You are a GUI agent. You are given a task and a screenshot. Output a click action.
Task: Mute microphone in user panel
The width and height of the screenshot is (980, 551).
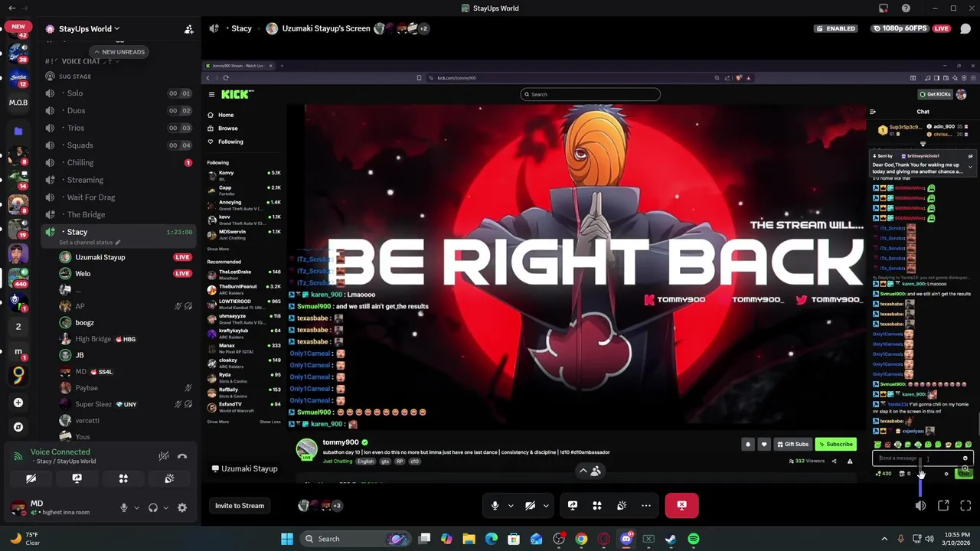pos(123,507)
